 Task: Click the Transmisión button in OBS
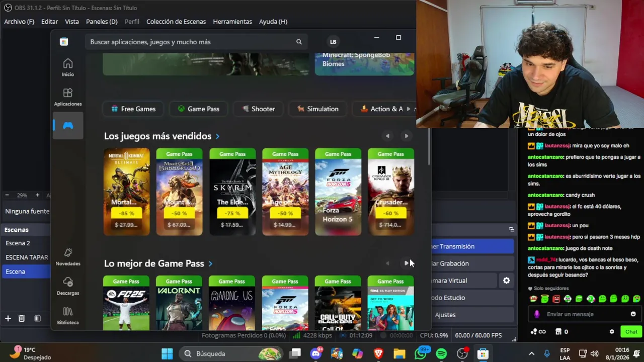473,246
